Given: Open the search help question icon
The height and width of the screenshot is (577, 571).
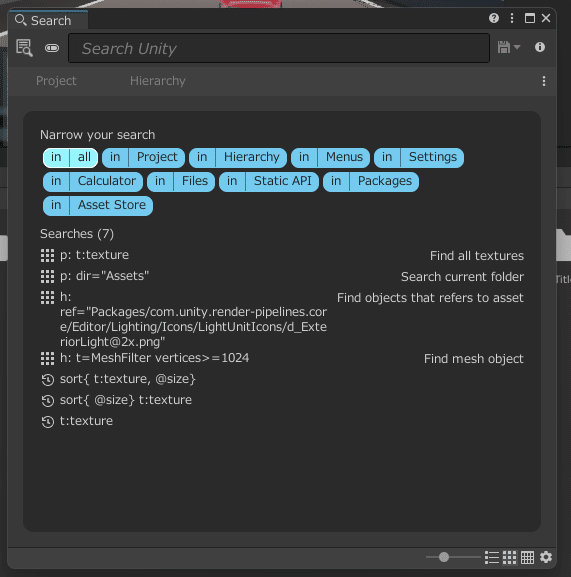Looking at the screenshot, I should pyautogui.click(x=494, y=18).
